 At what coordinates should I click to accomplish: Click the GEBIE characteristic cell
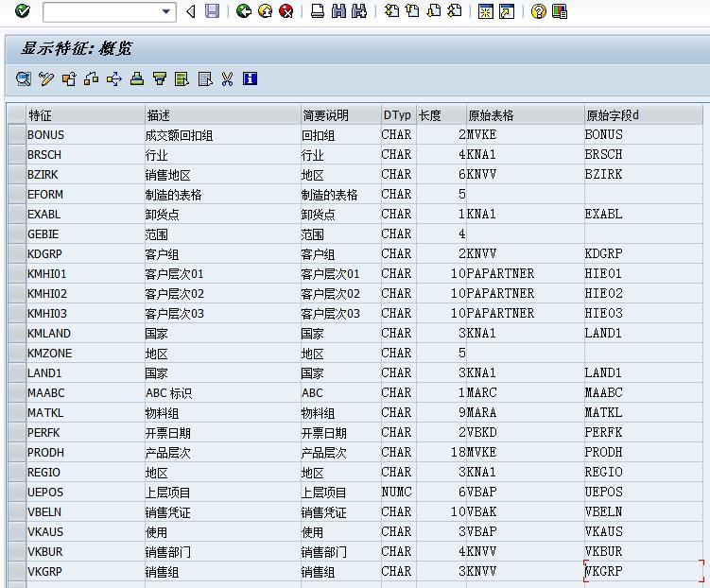pos(85,234)
